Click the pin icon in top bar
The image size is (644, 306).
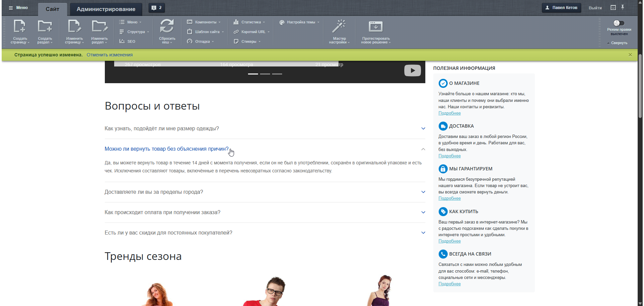pos(623,7)
